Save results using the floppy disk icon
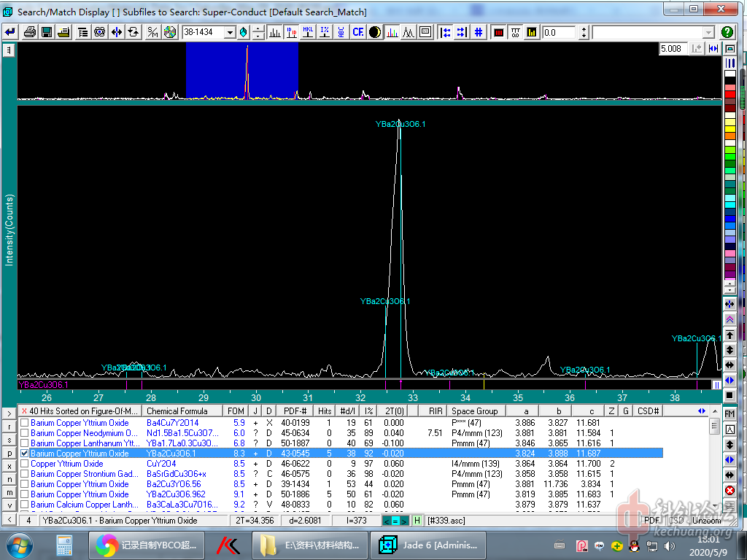This screenshot has height=560, width=747. (x=47, y=32)
